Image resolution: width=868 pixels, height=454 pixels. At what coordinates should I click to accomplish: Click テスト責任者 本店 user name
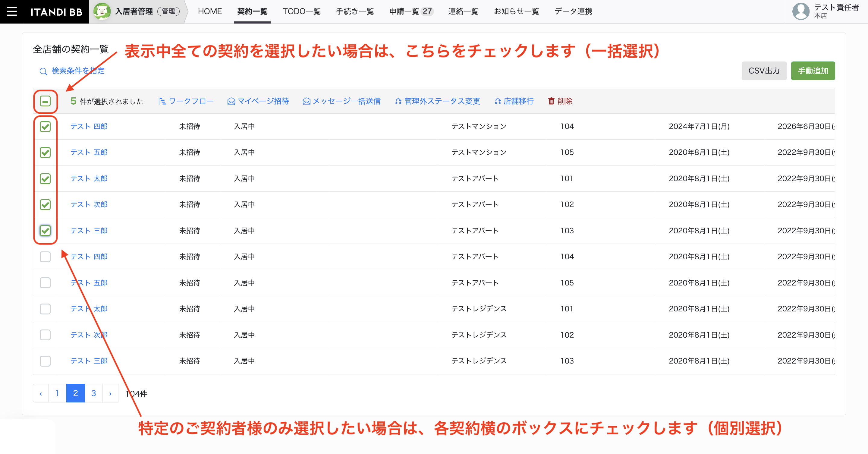pyautogui.click(x=836, y=11)
